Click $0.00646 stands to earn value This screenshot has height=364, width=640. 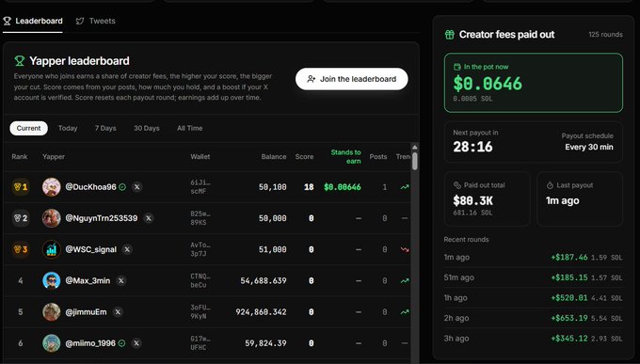coord(342,187)
